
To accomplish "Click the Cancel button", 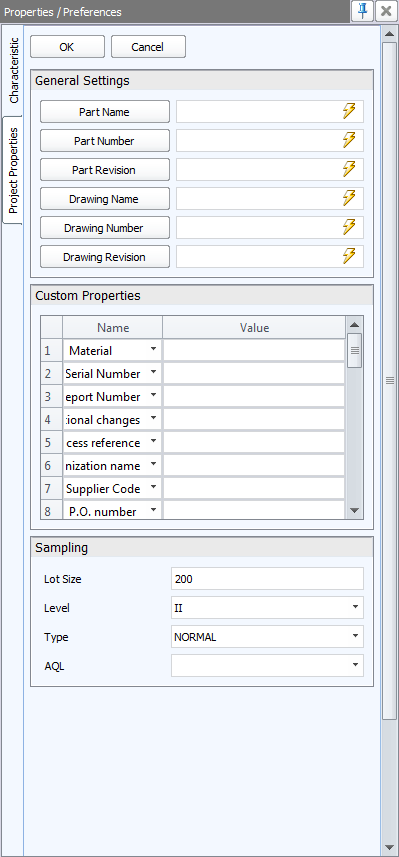I will tap(148, 47).
